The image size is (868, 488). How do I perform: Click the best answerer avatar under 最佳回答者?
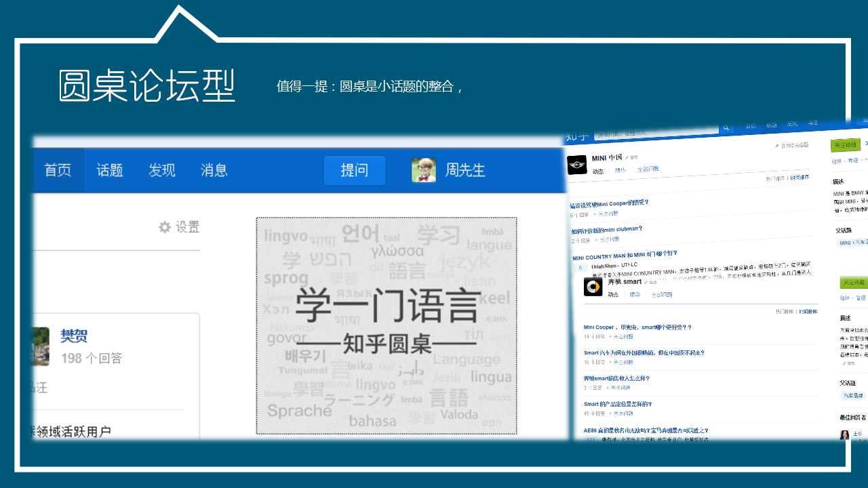(845, 434)
